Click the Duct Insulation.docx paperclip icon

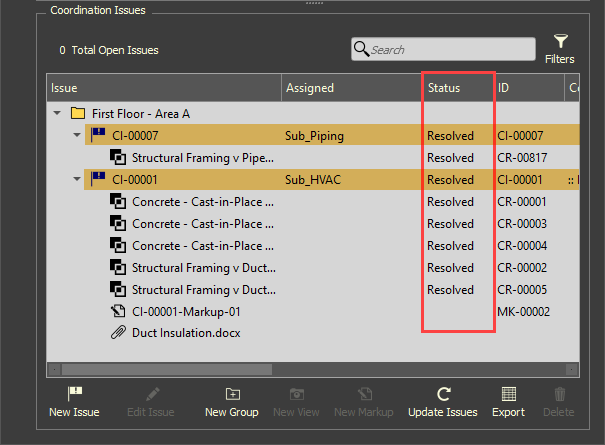[117, 333]
